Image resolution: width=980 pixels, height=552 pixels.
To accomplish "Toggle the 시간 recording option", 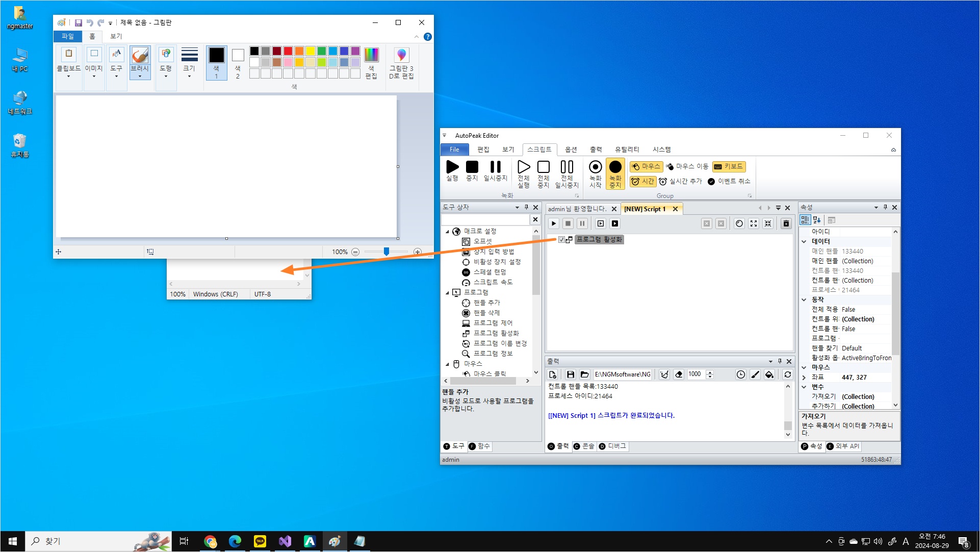I will [x=643, y=181].
